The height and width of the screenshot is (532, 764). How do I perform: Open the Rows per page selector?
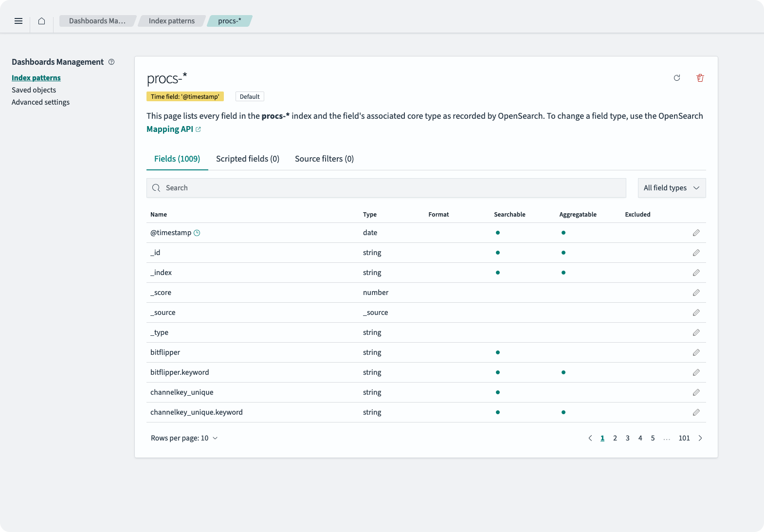click(184, 438)
